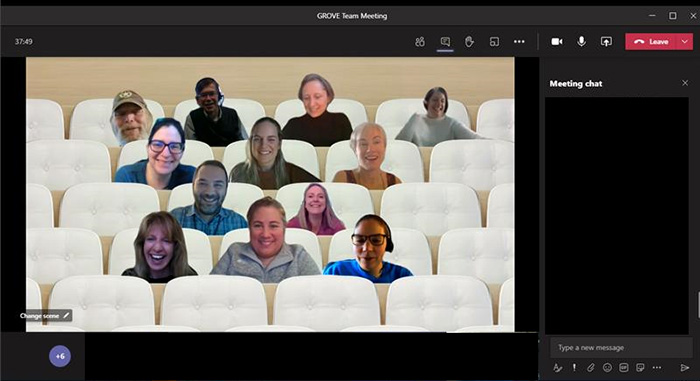Select the Meeting chat heading
Screen dimensions: 700x381
(x=575, y=84)
